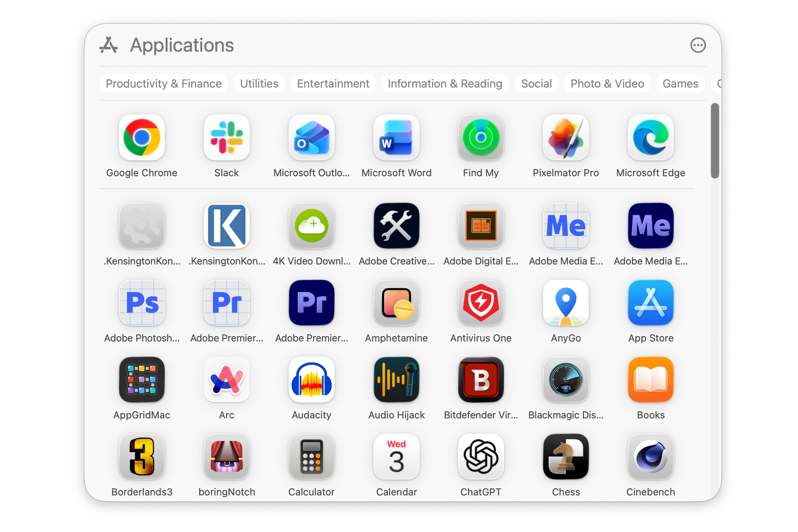Viewport: 798px width, 532px height.
Task: Launch Adobe Photoshop
Action: pyautogui.click(x=142, y=303)
